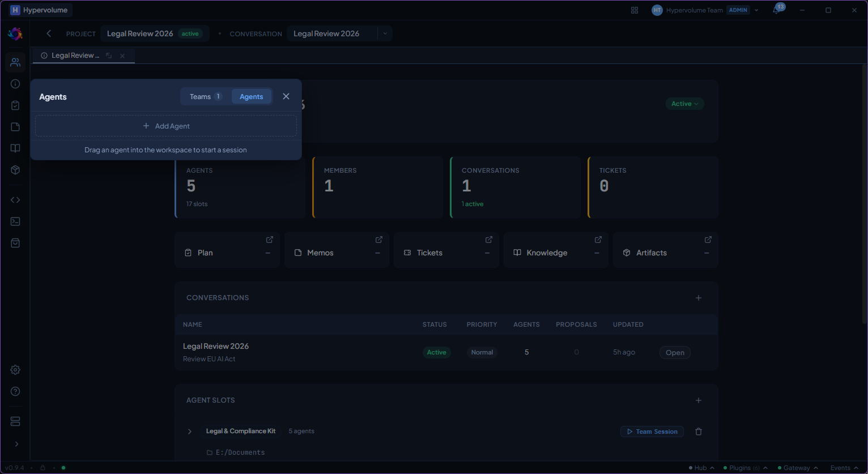Open the Plan card
This screenshot has width=868, height=474.
227,250
